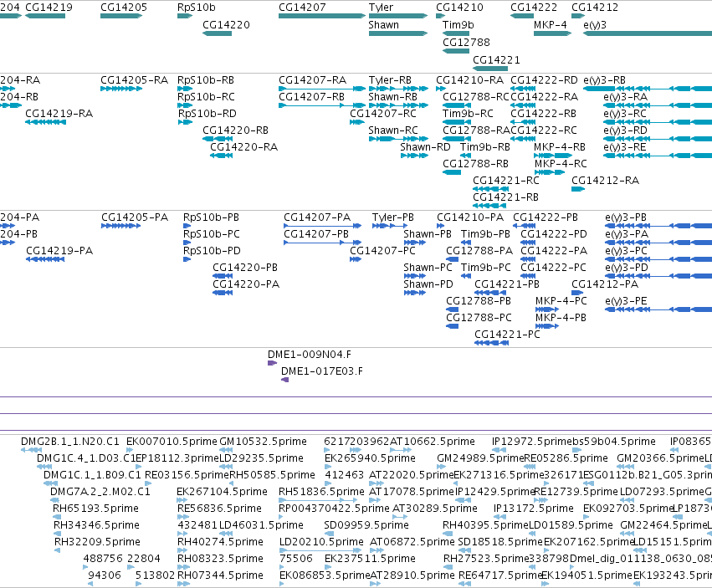Click EST RP004370422.5prime

click(x=334, y=509)
